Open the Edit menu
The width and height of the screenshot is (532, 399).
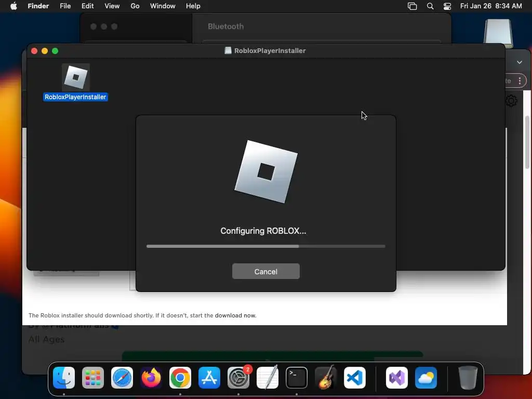(87, 6)
